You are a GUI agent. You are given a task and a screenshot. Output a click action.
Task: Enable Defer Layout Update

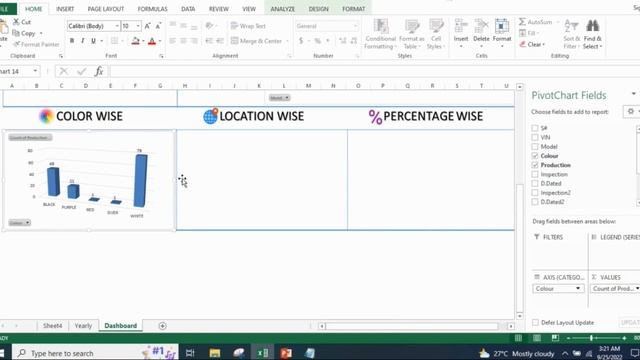click(536, 322)
